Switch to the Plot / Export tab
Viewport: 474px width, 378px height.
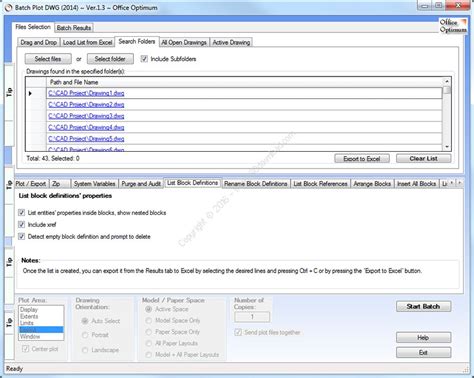coord(31,184)
